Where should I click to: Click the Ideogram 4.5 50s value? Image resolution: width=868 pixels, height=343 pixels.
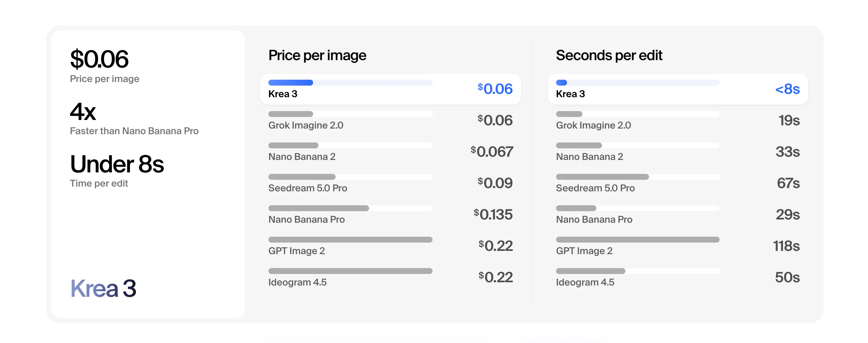(787, 277)
